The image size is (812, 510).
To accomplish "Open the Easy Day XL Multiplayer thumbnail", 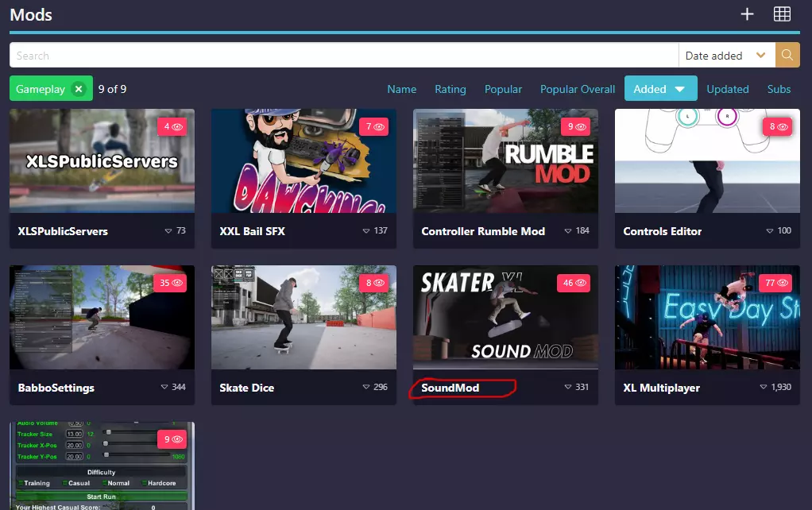I will pyautogui.click(x=707, y=318).
